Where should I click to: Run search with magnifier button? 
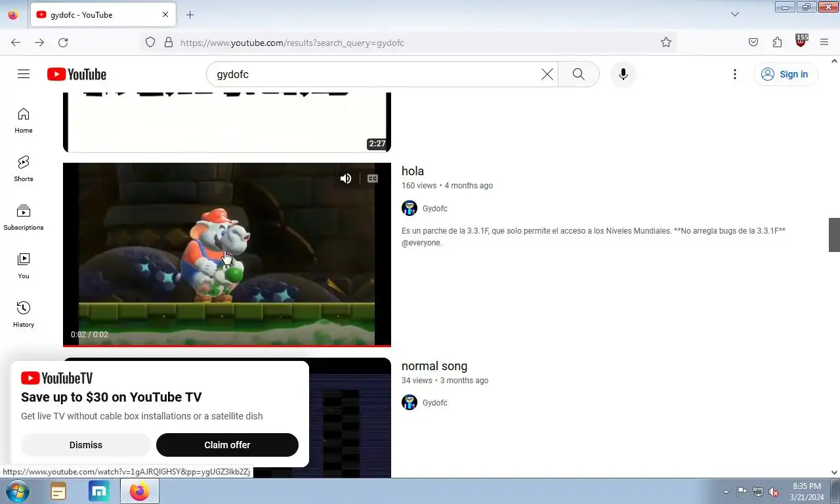578,74
